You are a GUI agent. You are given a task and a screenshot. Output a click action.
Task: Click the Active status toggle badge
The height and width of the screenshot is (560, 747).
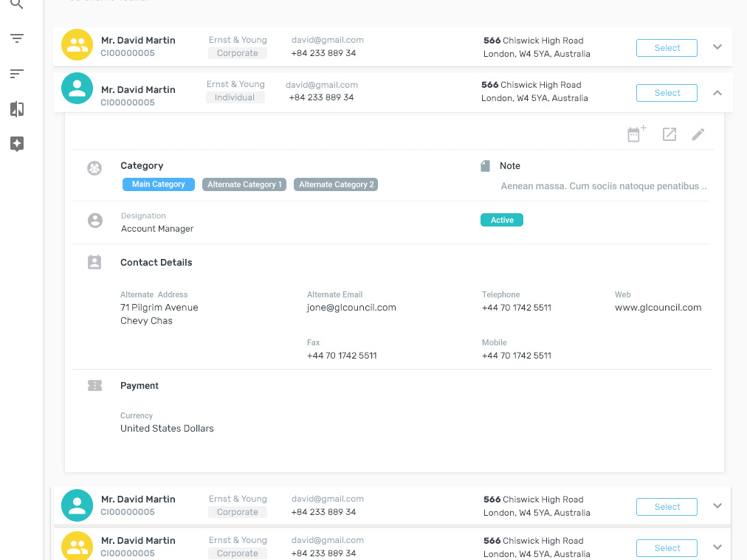pos(501,220)
